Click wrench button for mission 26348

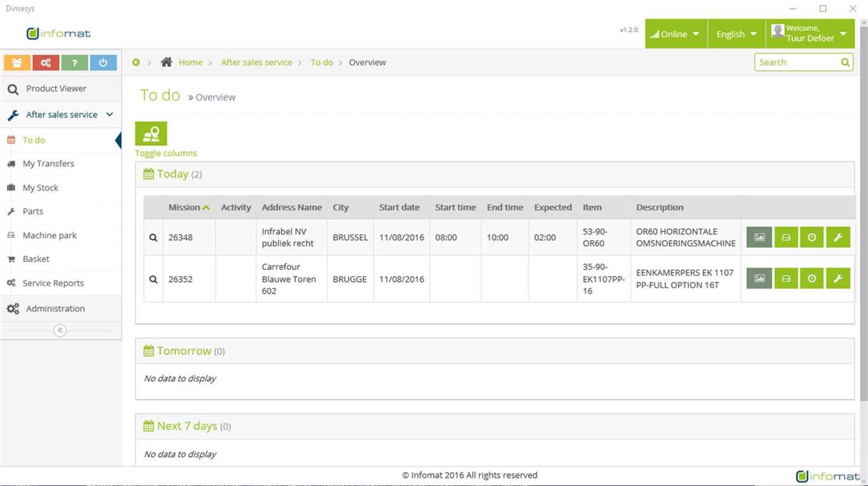point(838,237)
